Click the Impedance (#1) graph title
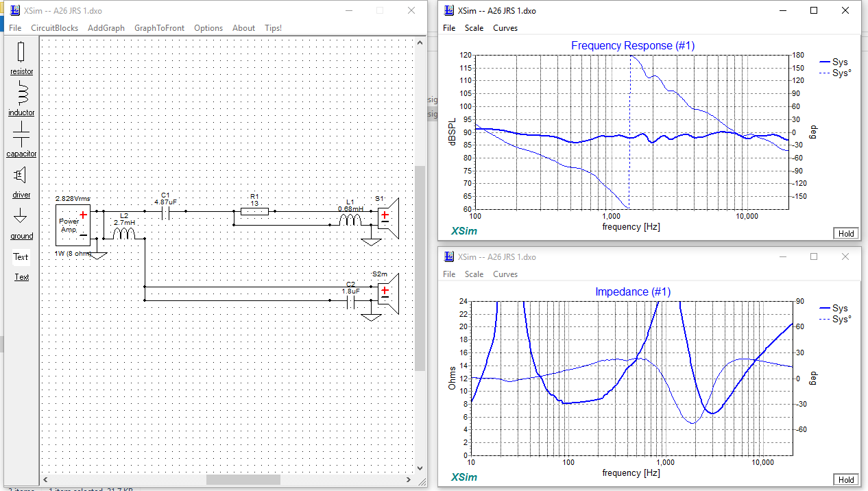Image resolution: width=868 pixels, height=491 pixels. (633, 292)
